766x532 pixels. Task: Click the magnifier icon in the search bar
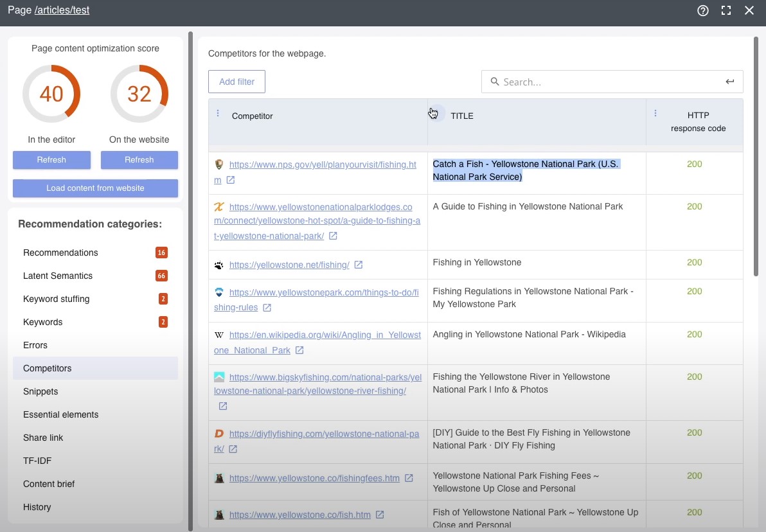(494, 82)
